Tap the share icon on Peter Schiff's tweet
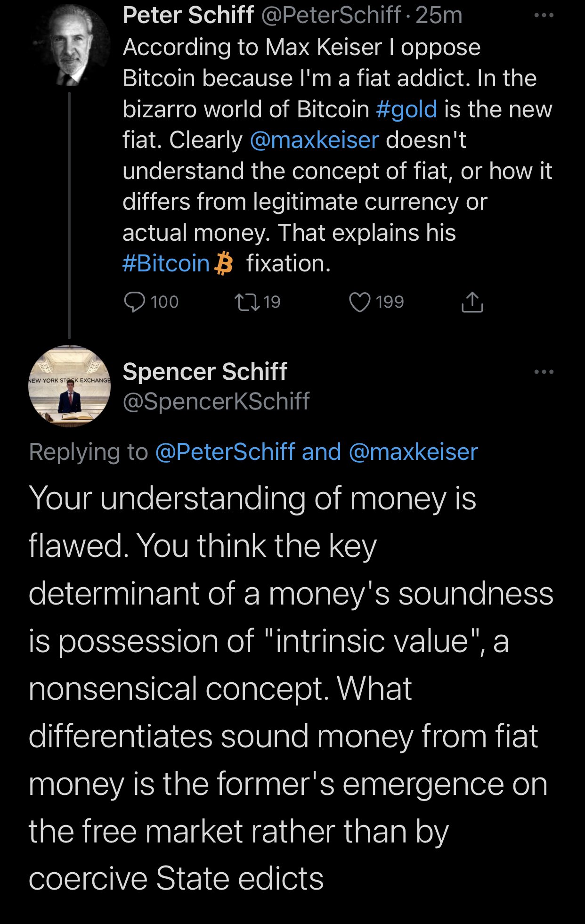This screenshot has width=585, height=924. click(x=472, y=302)
